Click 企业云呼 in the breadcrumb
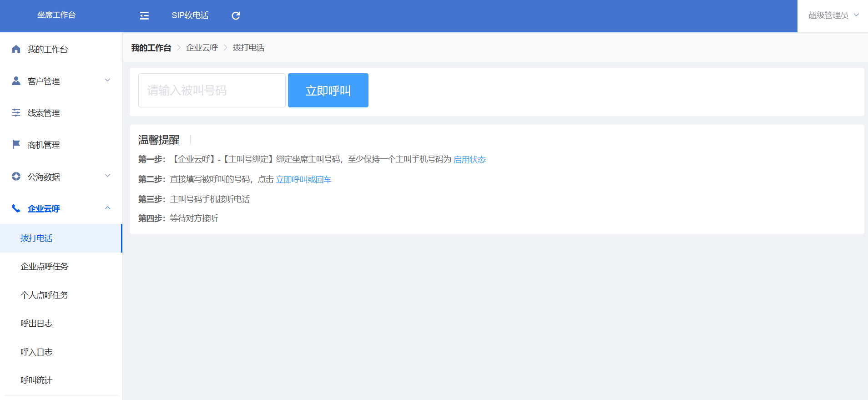868x400 pixels. pos(202,48)
